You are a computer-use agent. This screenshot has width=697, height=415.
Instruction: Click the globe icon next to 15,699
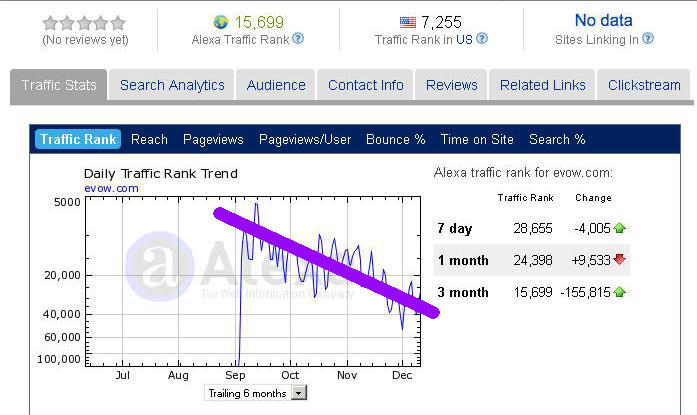[220, 22]
